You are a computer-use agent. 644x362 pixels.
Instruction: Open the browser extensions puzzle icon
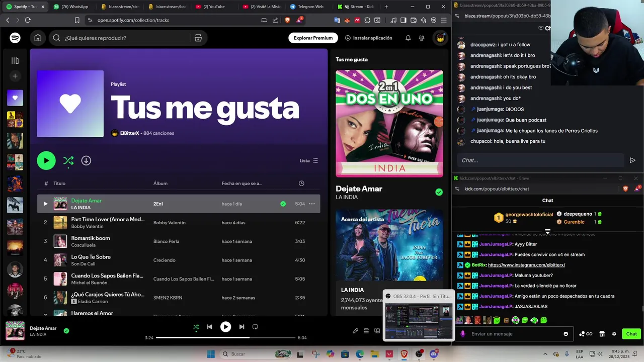(x=367, y=20)
